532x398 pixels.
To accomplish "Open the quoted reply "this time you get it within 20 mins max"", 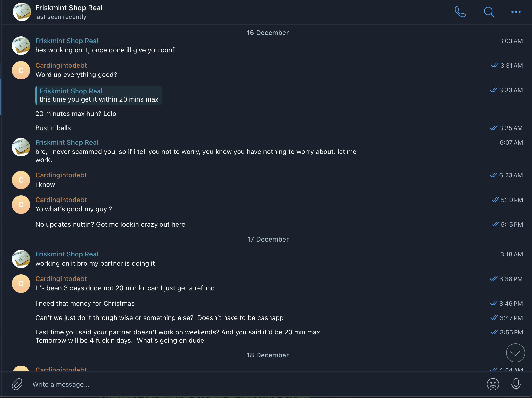I will pyautogui.click(x=99, y=95).
